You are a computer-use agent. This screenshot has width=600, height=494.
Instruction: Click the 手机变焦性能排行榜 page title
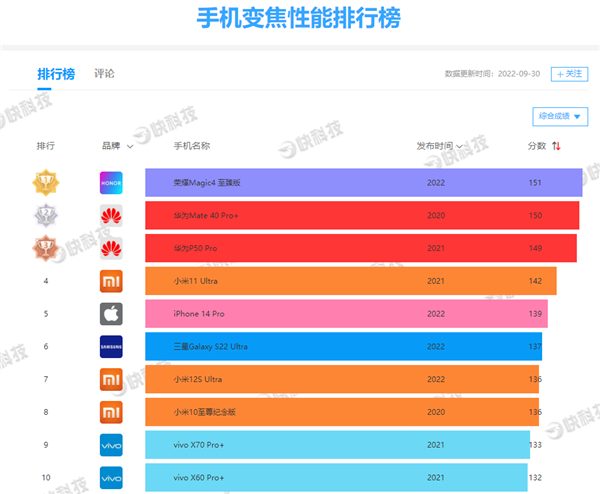(x=298, y=18)
